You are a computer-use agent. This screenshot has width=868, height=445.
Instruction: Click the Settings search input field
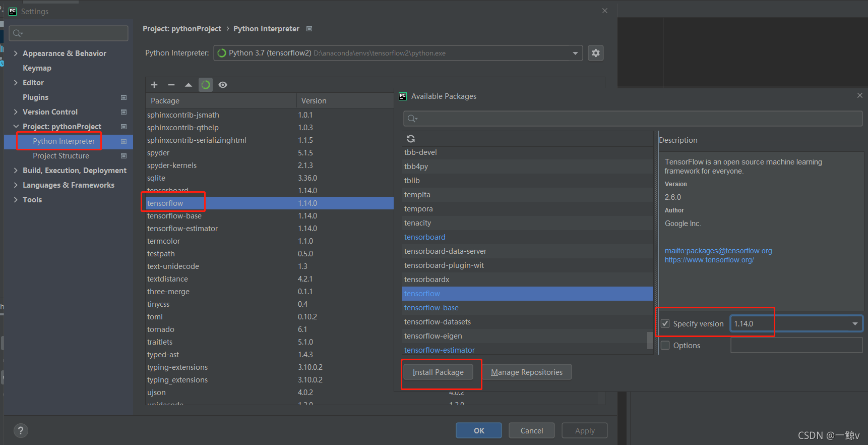69,33
